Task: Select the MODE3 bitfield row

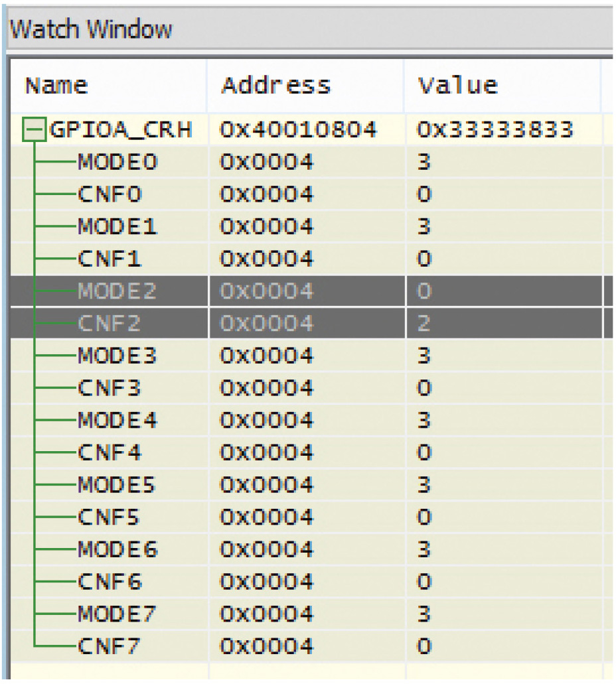Action: click(311, 356)
